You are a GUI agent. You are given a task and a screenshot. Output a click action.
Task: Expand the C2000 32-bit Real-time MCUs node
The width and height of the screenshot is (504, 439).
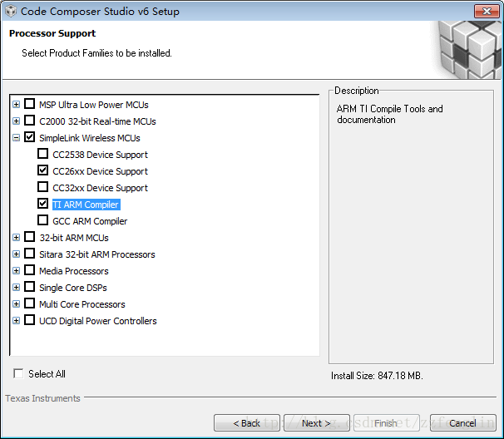pos(16,121)
